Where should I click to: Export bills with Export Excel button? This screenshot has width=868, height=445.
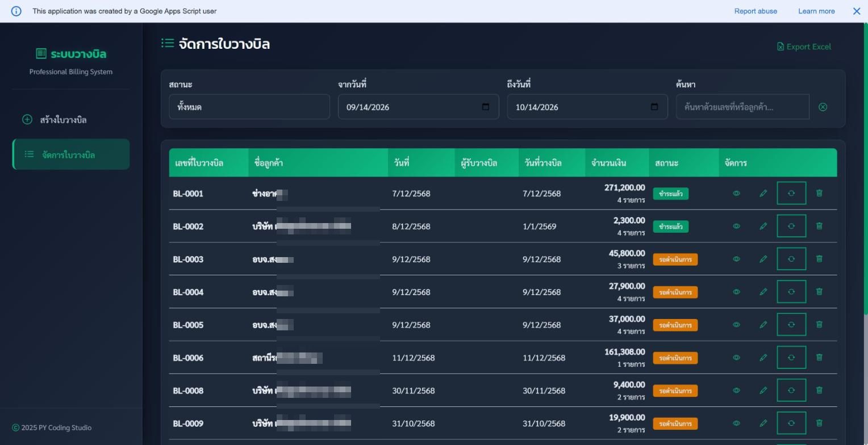pos(804,47)
